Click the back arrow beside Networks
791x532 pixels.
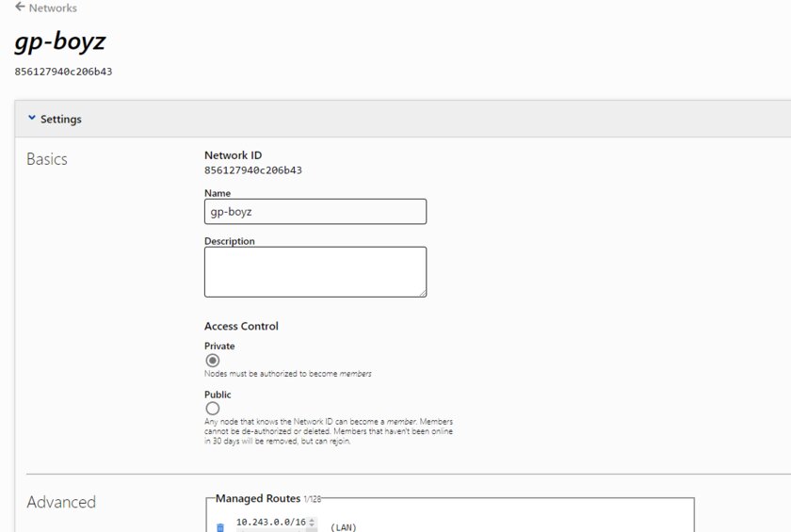coord(20,7)
